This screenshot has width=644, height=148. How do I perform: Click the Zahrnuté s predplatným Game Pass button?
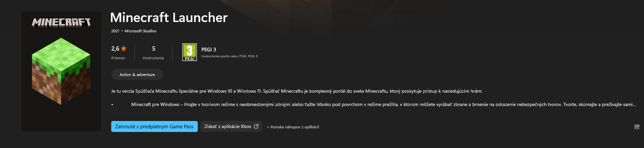(x=154, y=126)
